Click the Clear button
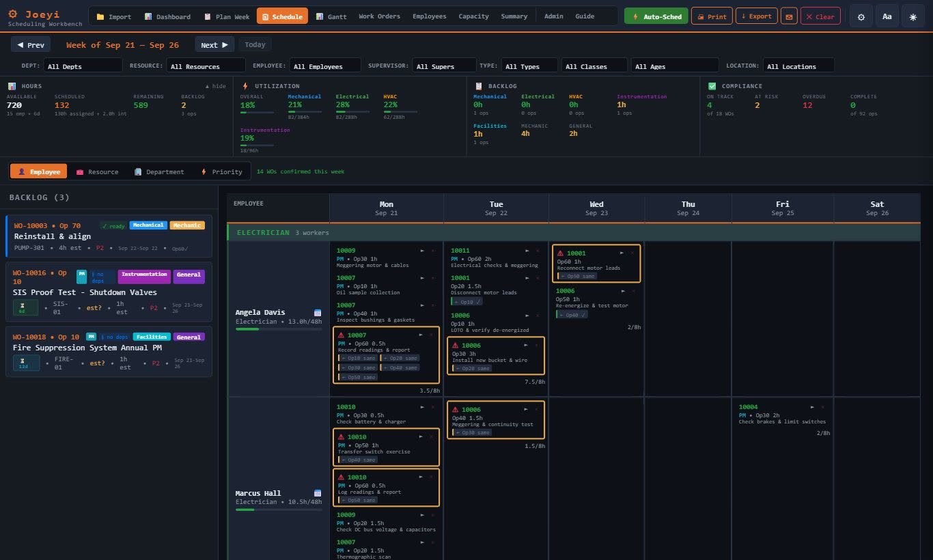Screen dimensions: 933x560 click(820, 16)
